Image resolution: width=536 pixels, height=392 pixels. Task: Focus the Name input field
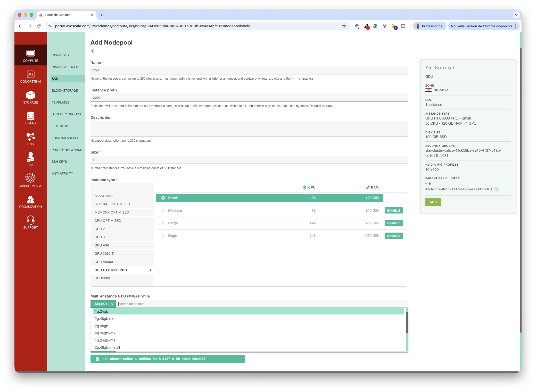coord(249,70)
